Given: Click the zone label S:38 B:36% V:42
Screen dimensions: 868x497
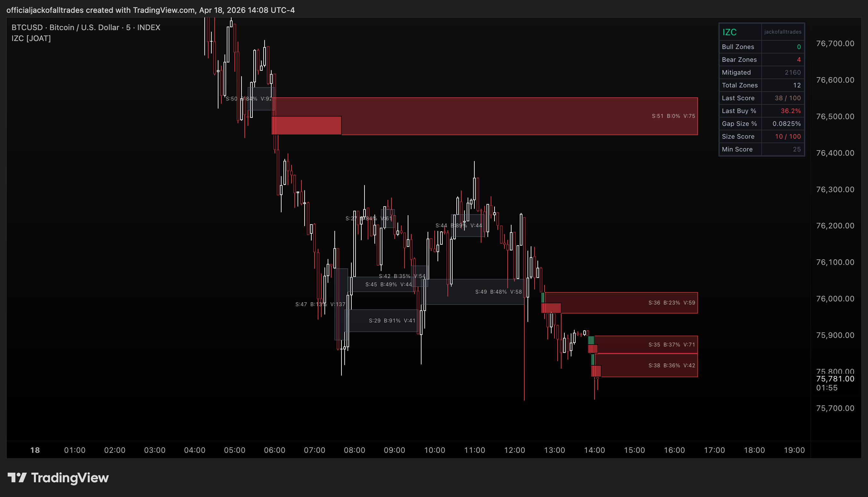Looking at the screenshot, I should pyautogui.click(x=671, y=366).
